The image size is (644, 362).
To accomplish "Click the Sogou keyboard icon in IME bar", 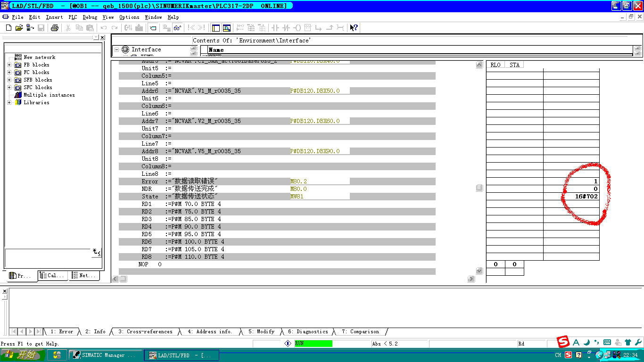I will (x=607, y=342).
